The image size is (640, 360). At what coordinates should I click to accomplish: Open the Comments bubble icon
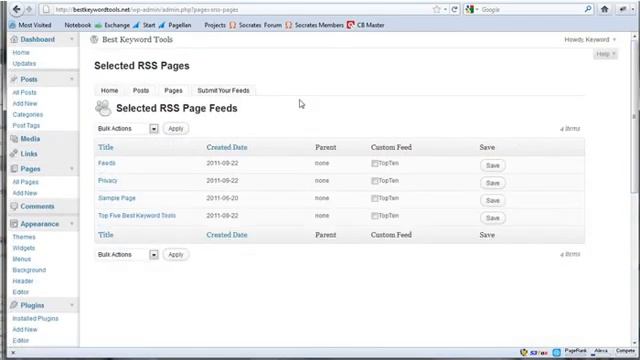(14, 206)
